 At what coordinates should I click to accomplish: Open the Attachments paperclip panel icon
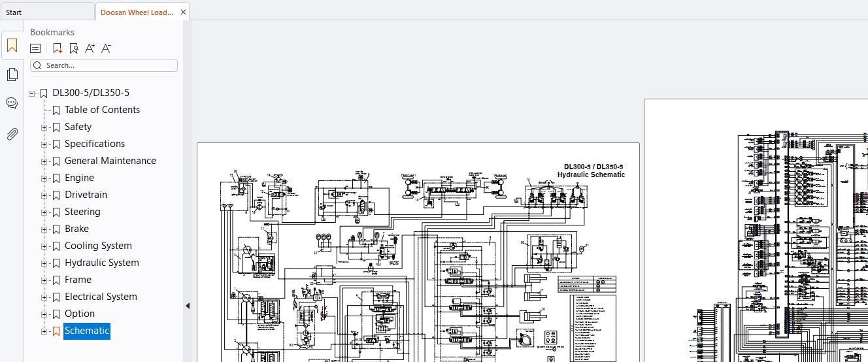[12, 134]
